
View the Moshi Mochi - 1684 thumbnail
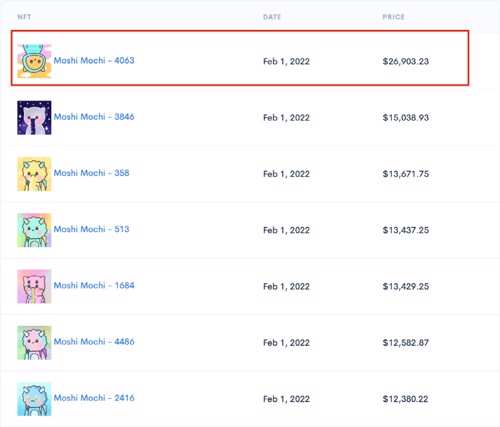pyautogui.click(x=34, y=287)
